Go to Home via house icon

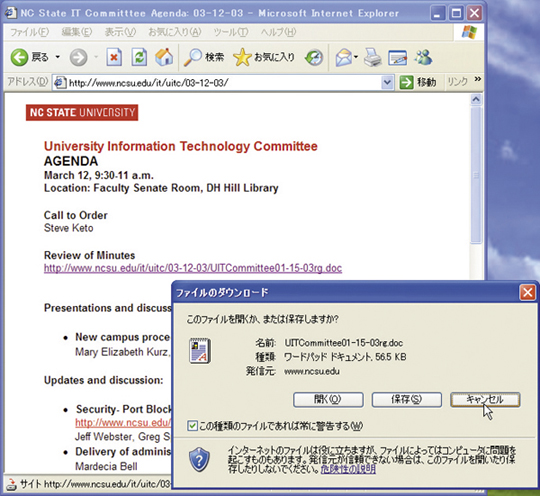coord(164,57)
